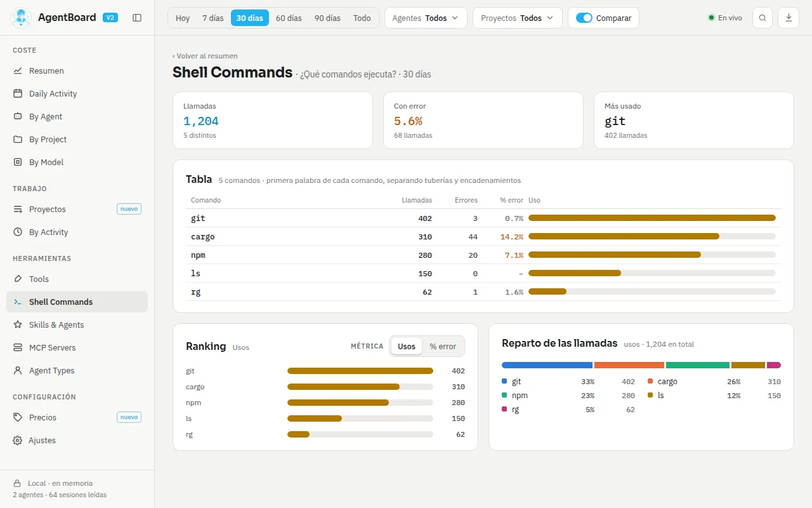Switch ranking metric to % error
The image size is (812, 508).
tap(443, 347)
